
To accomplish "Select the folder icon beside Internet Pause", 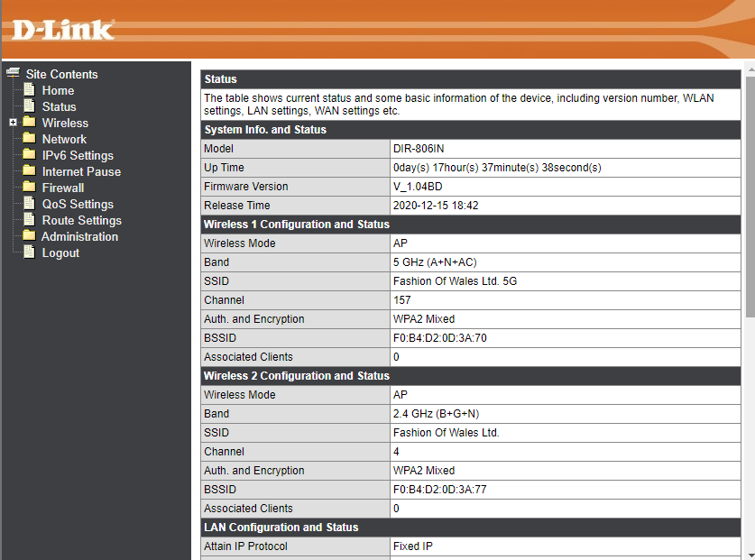I will click(x=29, y=171).
